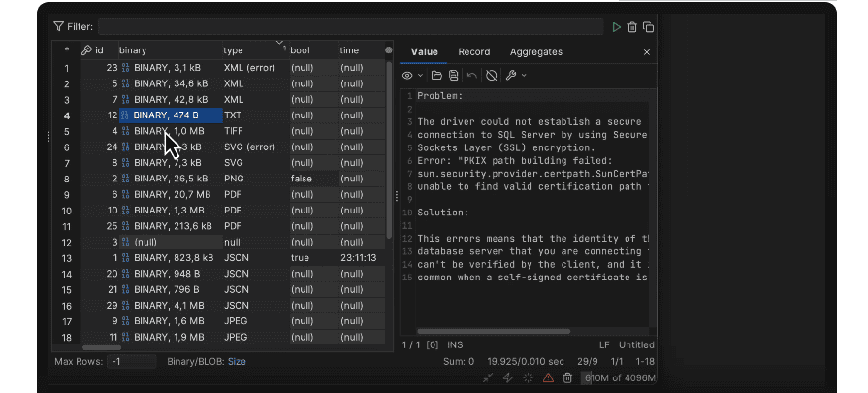
Task: Click the table's horizontal scrollbar thumb
Action: click(101, 348)
